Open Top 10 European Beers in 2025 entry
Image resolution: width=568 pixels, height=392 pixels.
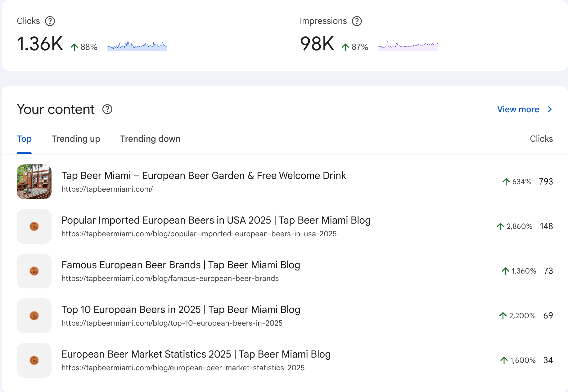tap(181, 310)
